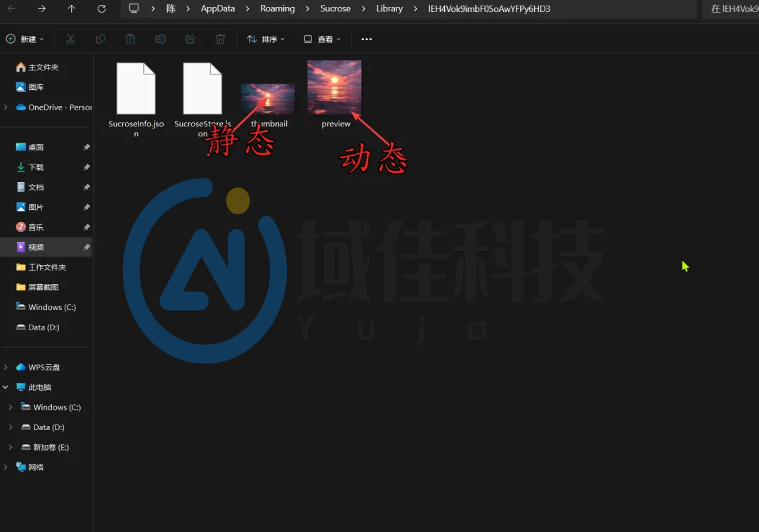Select the SucroseStore.json file
This screenshot has height=532, width=759.
(202, 100)
